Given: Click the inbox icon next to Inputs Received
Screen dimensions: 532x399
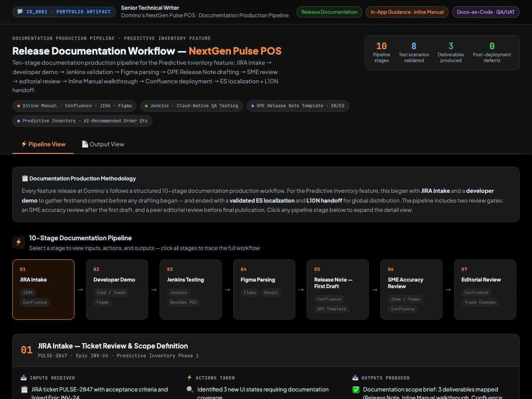Looking at the screenshot, I should 24,378.
